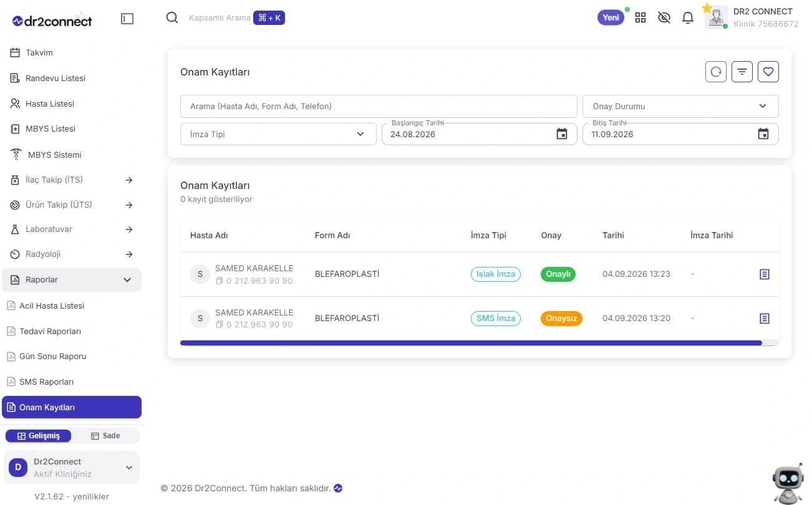View document for SMS İmza row
The width and height of the screenshot is (812, 505).
765,319
